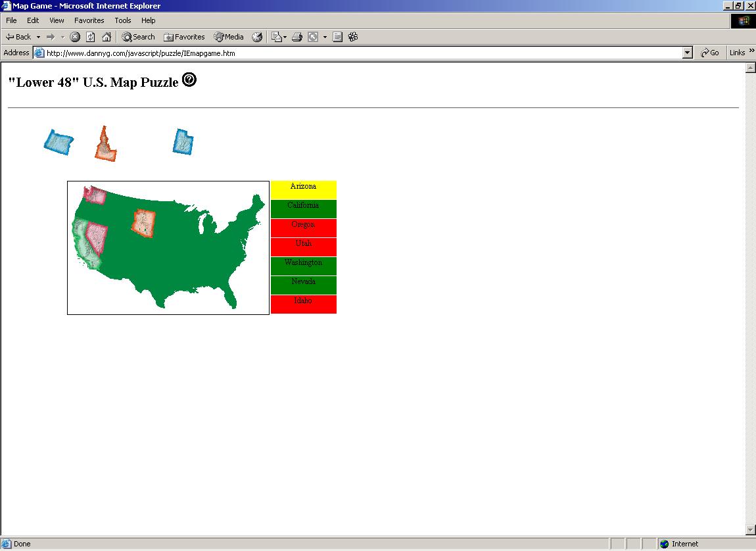
Task: Click the scrollbar down arrow
Action: click(750, 530)
